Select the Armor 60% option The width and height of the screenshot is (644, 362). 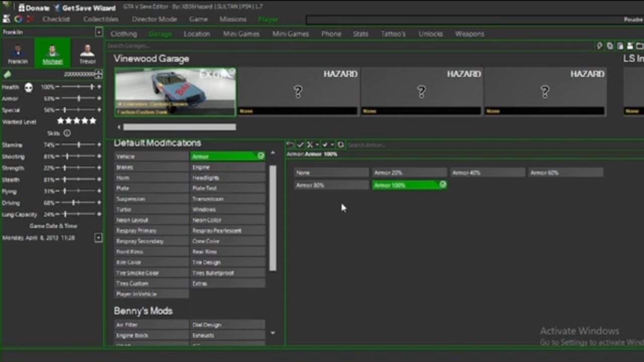[566, 172]
